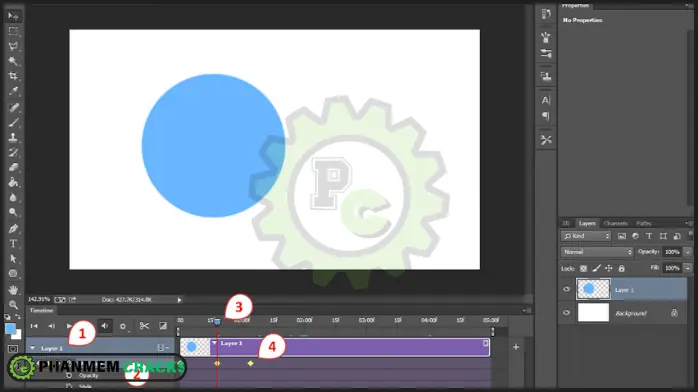Select the Ellipse shape tool
The height and width of the screenshot is (392, 698).
click(x=13, y=274)
